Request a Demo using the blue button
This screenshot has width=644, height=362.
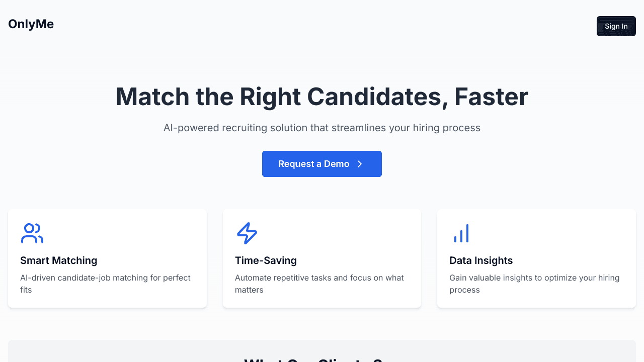click(x=313, y=164)
